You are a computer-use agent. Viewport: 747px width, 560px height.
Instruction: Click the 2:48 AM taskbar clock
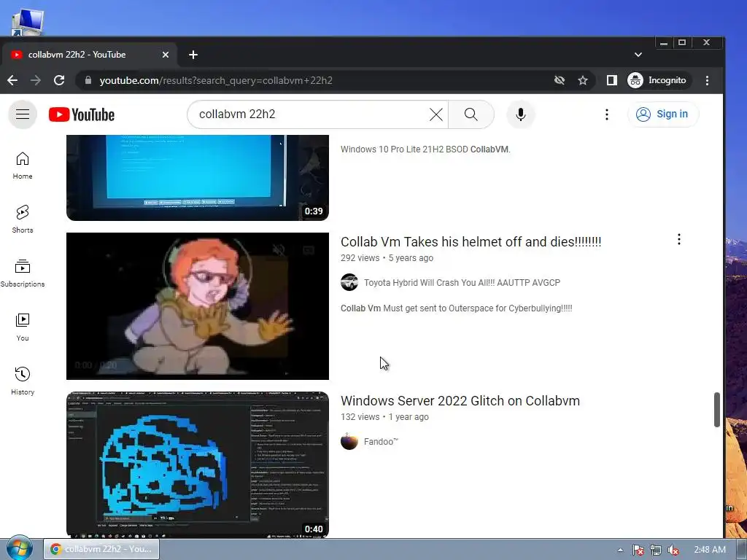(709, 550)
